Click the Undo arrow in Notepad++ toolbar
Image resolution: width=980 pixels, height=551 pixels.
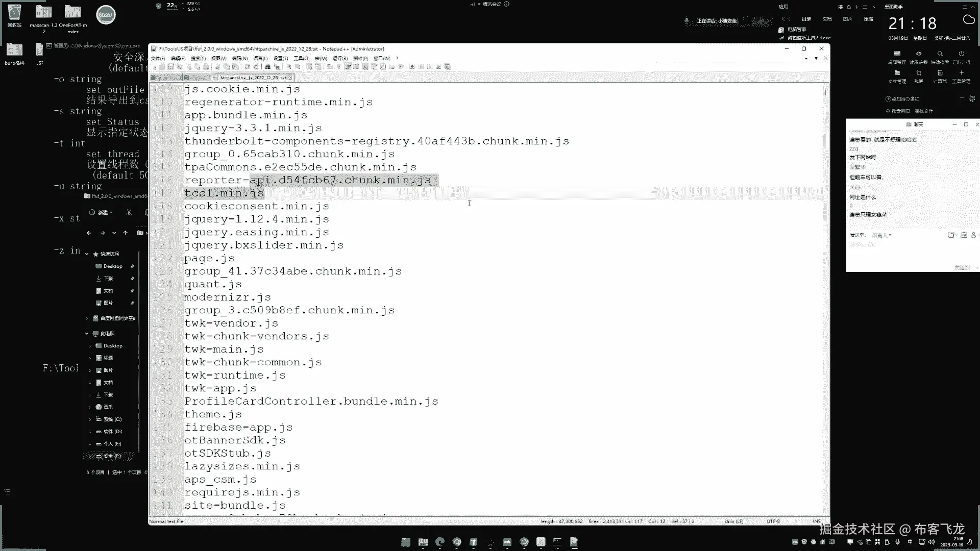pyautogui.click(x=247, y=67)
